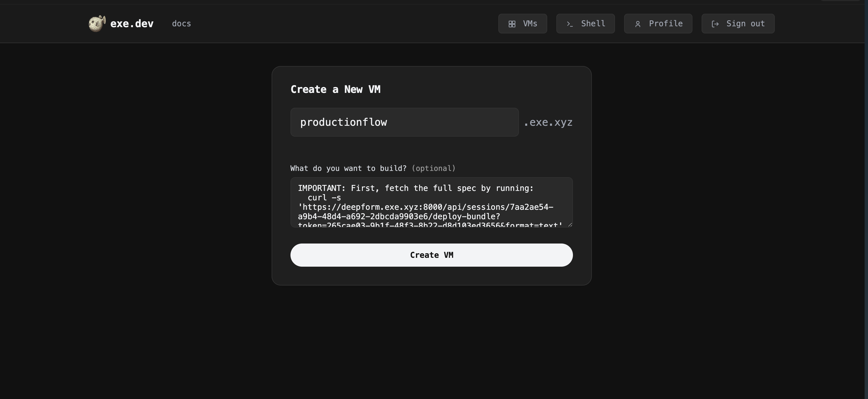Click the Create VM button
The image size is (868, 399).
(x=432, y=255)
